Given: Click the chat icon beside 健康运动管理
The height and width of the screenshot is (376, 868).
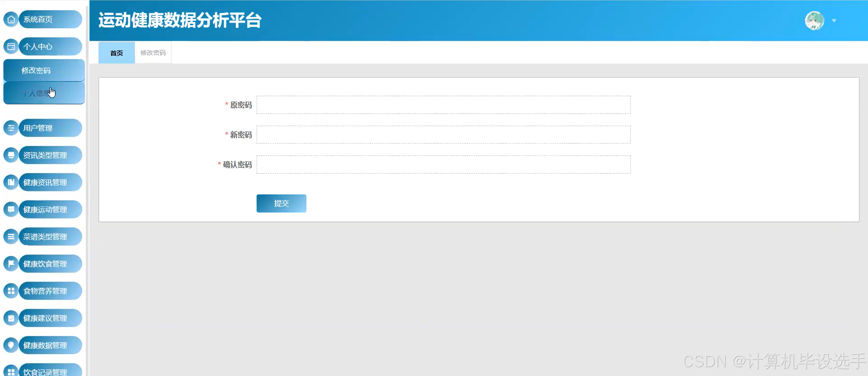Looking at the screenshot, I should pyautogui.click(x=11, y=209).
